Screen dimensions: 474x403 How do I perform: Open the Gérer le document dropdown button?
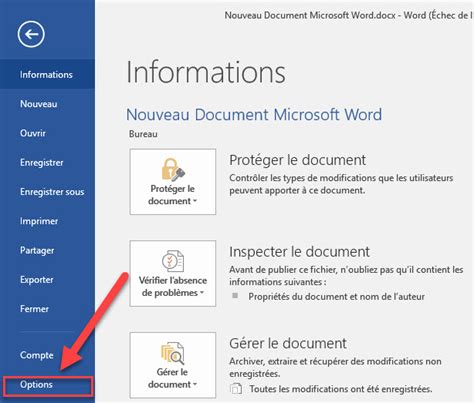pyautogui.click(x=173, y=365)
